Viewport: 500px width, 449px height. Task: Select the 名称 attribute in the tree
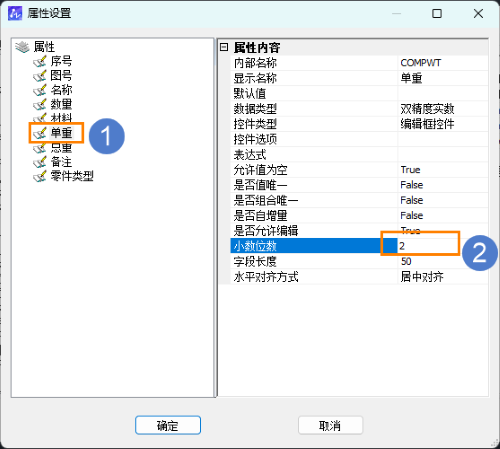click(61, 90)
